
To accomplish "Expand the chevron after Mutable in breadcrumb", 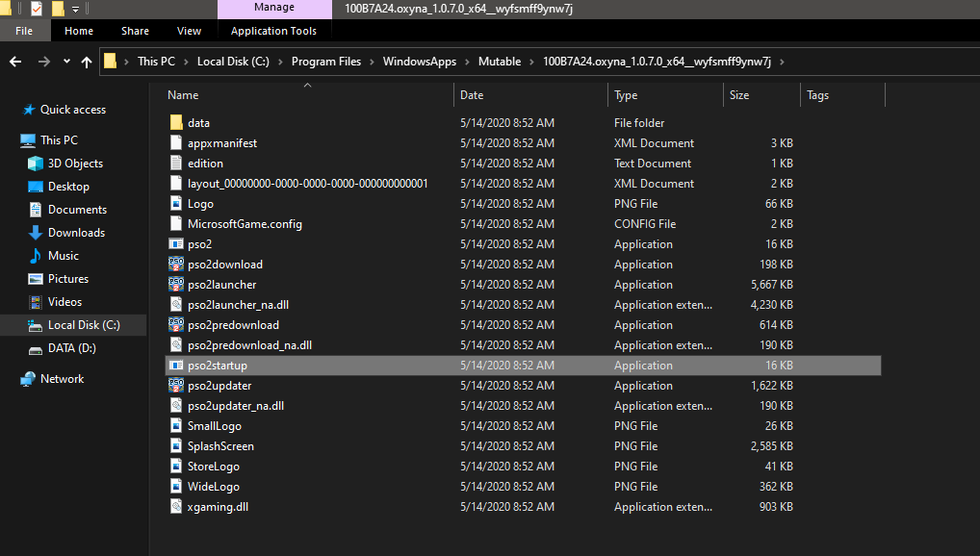I will pyautogui.click(x=531, y=62).
